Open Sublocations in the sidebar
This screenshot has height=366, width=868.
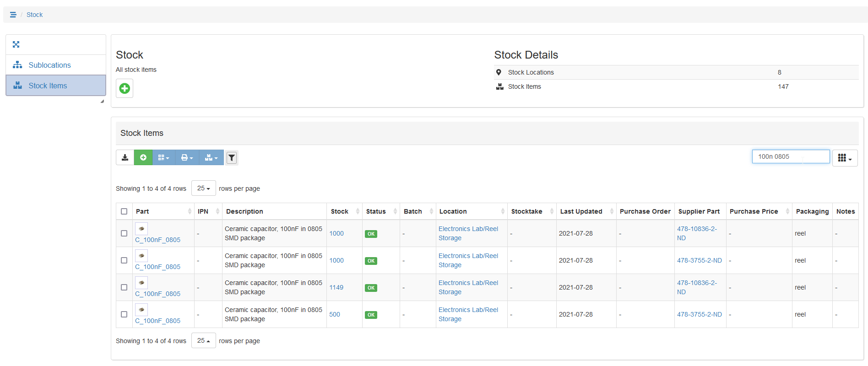point(49,65)
